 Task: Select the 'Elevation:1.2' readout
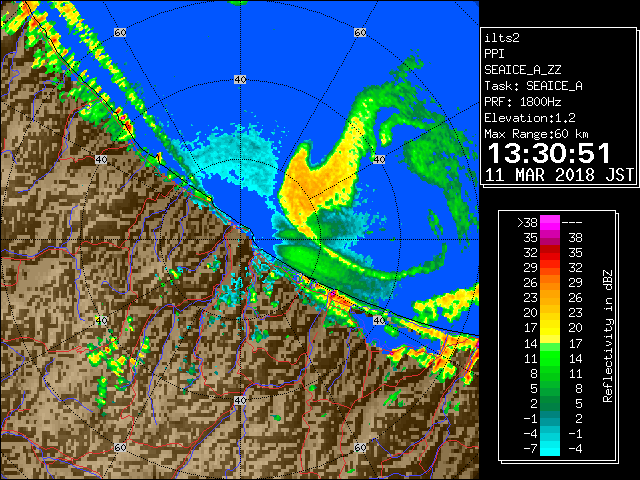(x=530, y=118)
